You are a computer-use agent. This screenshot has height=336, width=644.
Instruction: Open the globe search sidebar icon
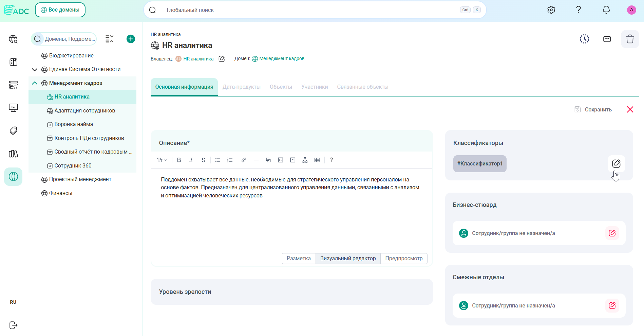pos(13,39)
